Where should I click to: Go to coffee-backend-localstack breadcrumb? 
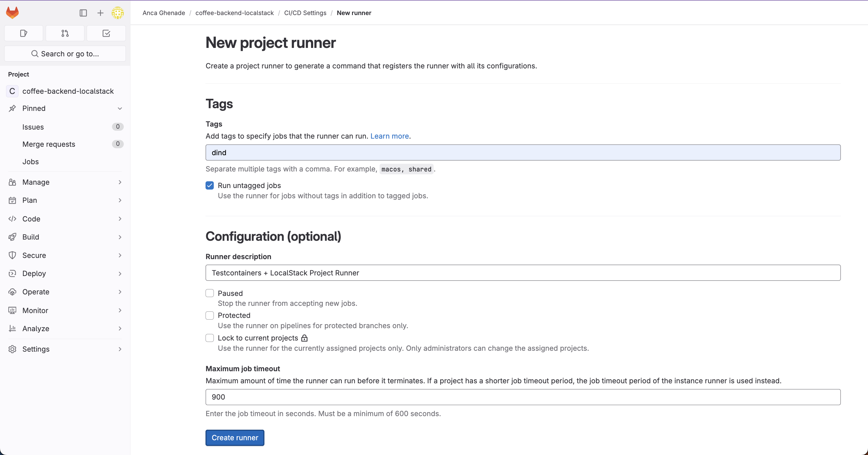234,13
